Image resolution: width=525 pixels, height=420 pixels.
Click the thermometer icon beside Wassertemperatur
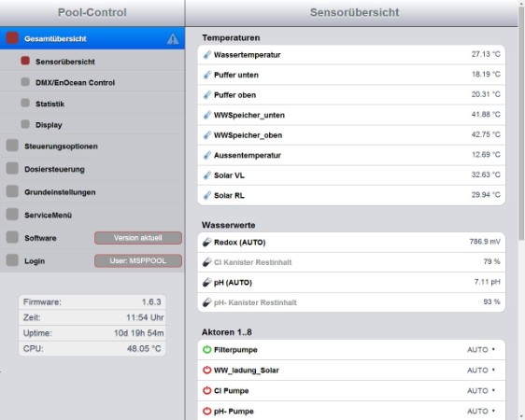point(207,54)
